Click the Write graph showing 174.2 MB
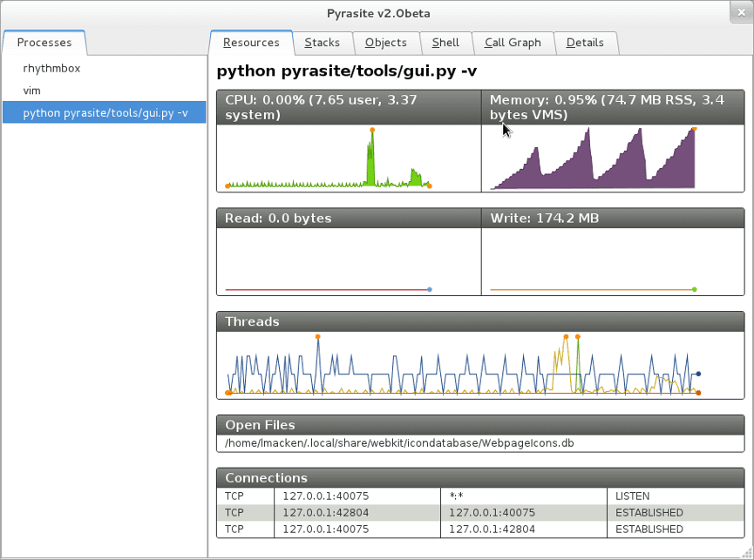The width and height of the screenshot is (754, 560). click(x=613, y=261)
